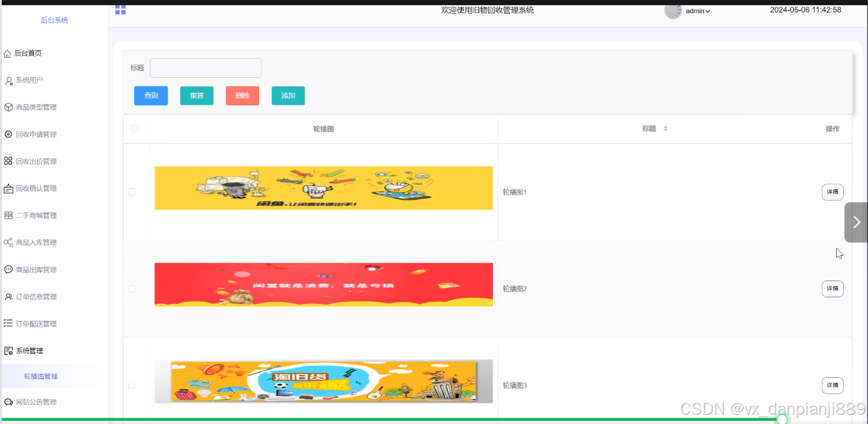This screenshot has width=868, height=424.
Task: Open 详情 for 轮播图1
Action: pos(832,192)
